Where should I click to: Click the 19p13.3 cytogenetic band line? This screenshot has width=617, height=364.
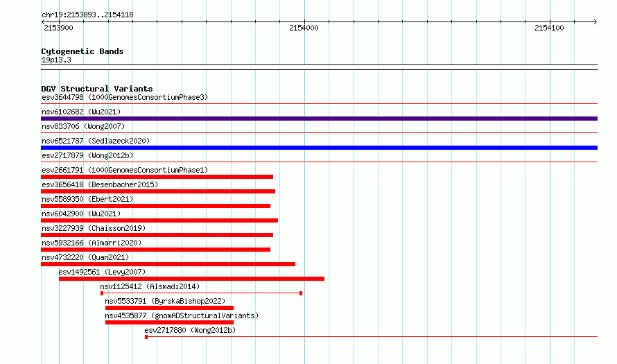[319, 67]
